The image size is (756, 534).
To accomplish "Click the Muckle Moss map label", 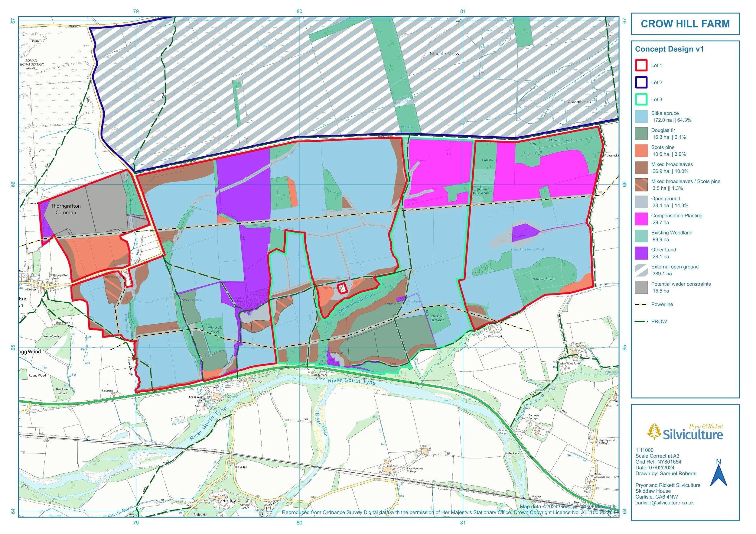I will coord(444,53).
